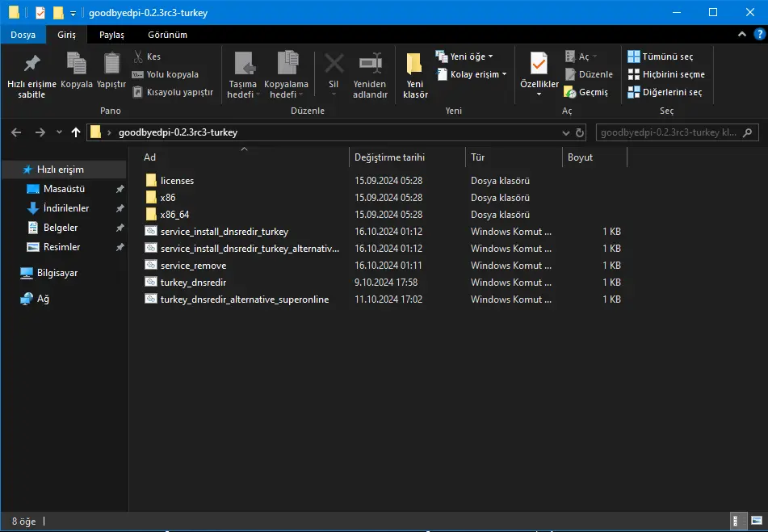Switch to large icons view in status bar
This screenshot has width=768, height=532.
point(757,521)
